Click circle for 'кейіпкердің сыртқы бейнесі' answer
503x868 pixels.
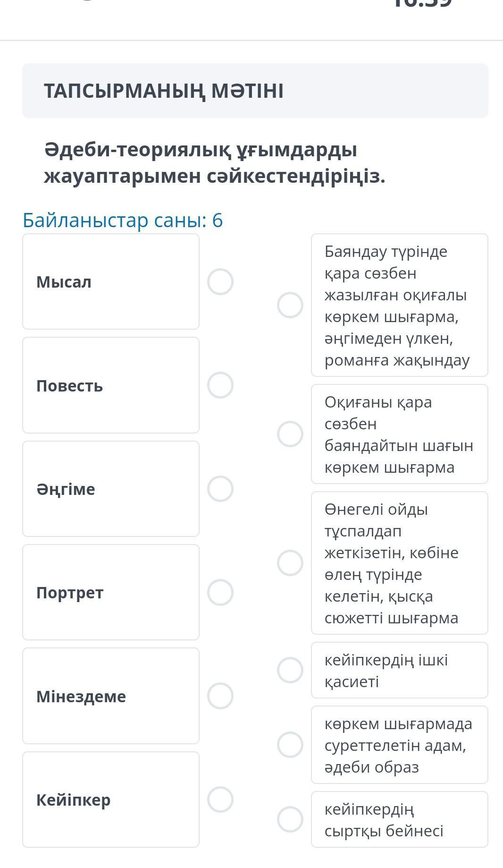(290, 819)
